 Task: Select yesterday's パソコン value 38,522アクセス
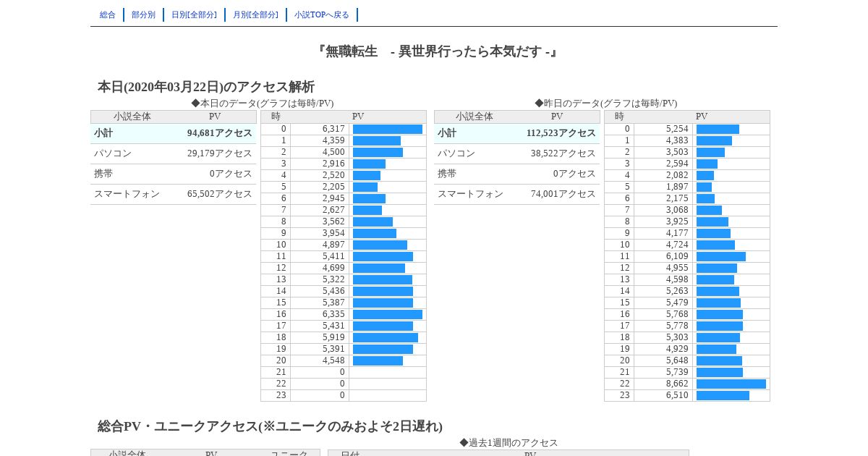pyautogui.click(x=563, y=153)
